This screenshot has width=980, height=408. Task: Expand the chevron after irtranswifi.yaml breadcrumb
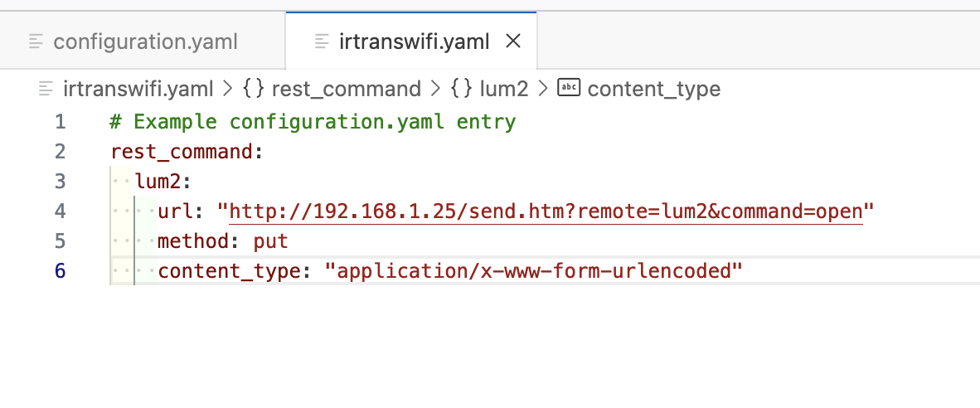click(x=228, y=89)
